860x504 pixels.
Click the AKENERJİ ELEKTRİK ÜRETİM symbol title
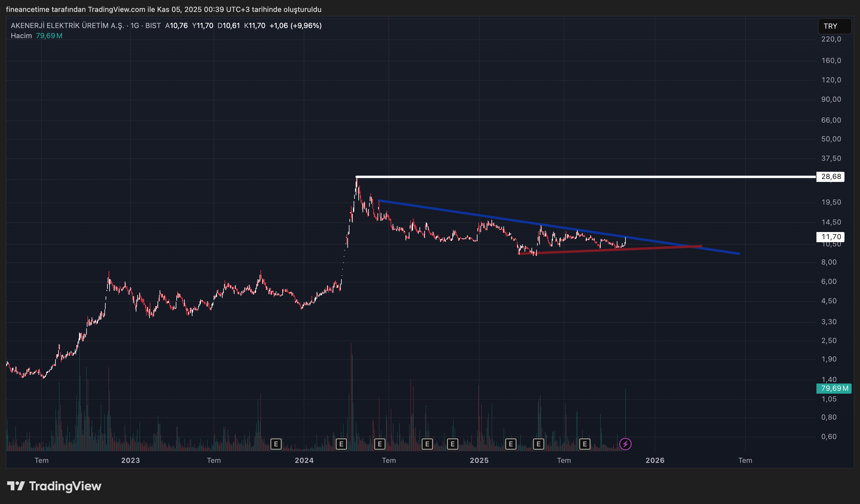(x=67, y=26)
